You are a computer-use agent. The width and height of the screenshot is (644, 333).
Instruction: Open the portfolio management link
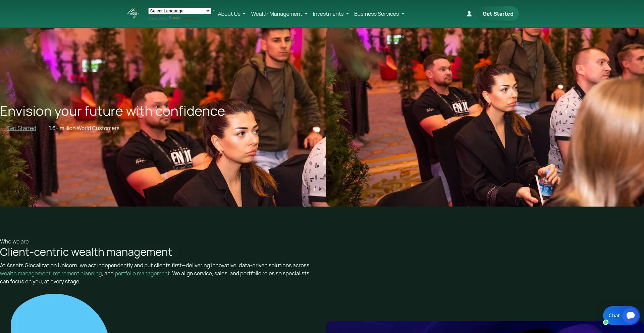click(142, 274)
